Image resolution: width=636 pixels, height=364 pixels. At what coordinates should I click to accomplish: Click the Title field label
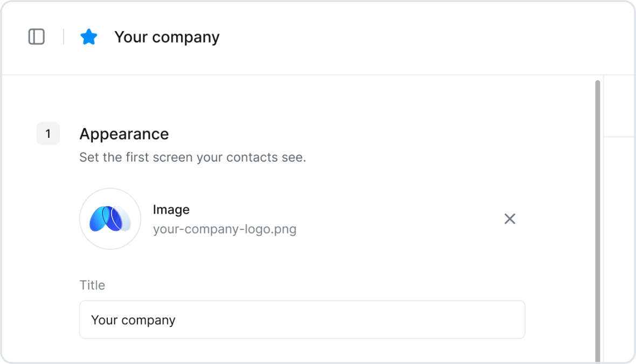click(92, 285)
